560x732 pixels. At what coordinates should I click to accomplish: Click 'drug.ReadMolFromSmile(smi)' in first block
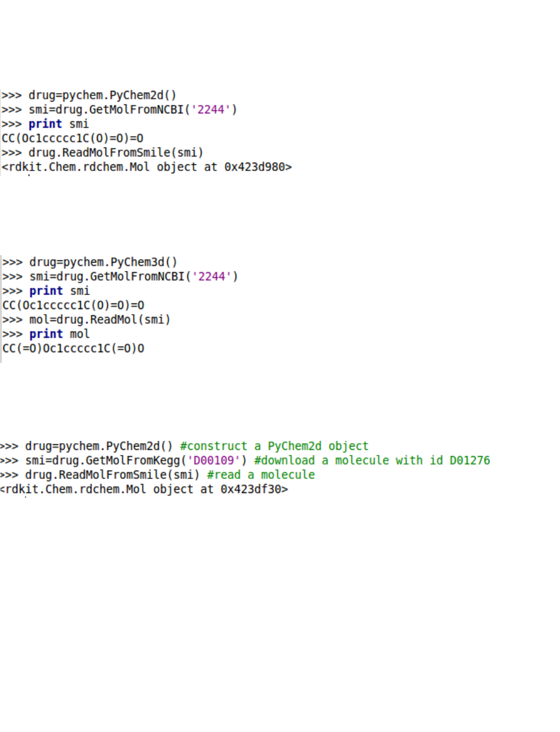[x=116, y=153]
